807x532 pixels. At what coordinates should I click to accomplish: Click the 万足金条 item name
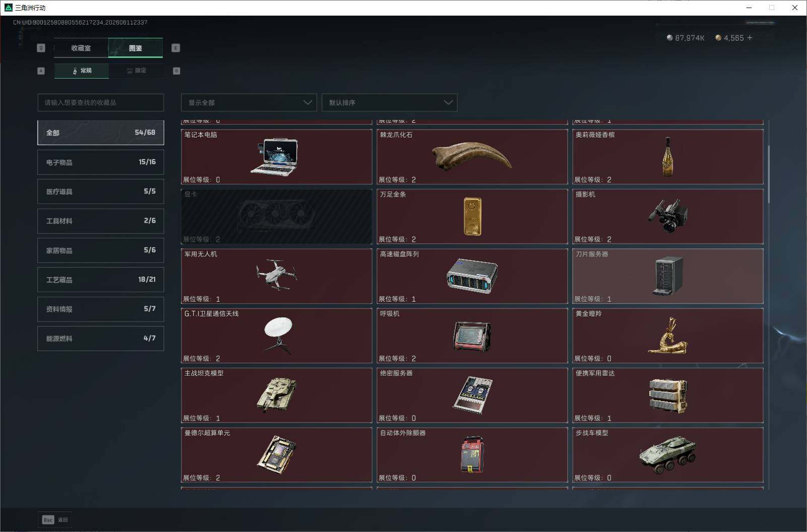point(393,194)
